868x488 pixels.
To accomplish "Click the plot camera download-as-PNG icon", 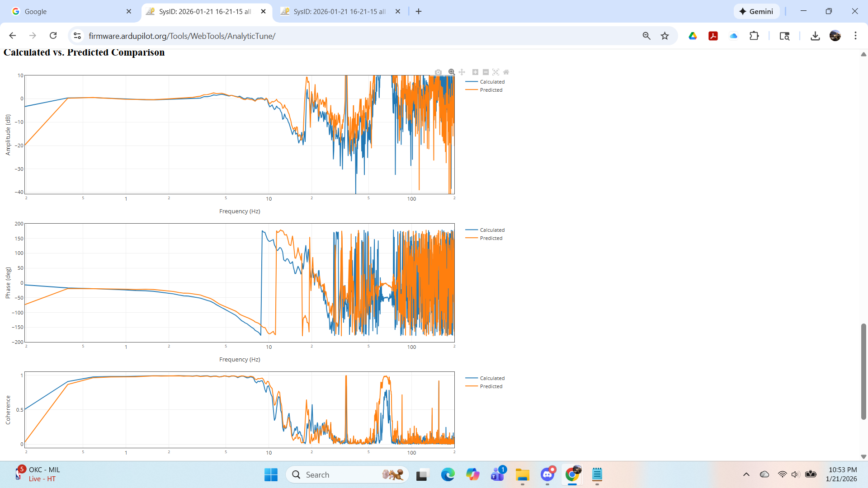I will tap(438, 72).
